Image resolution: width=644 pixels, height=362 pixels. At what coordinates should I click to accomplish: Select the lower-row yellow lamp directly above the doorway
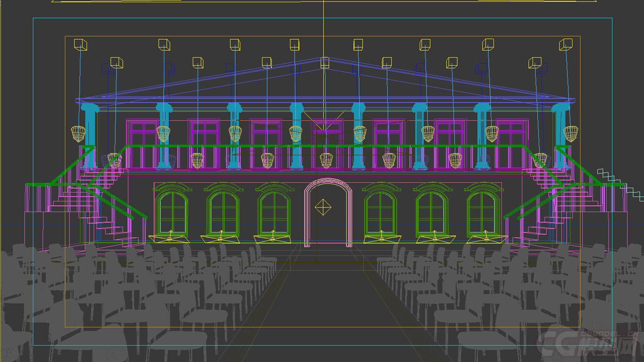[326, 160]
